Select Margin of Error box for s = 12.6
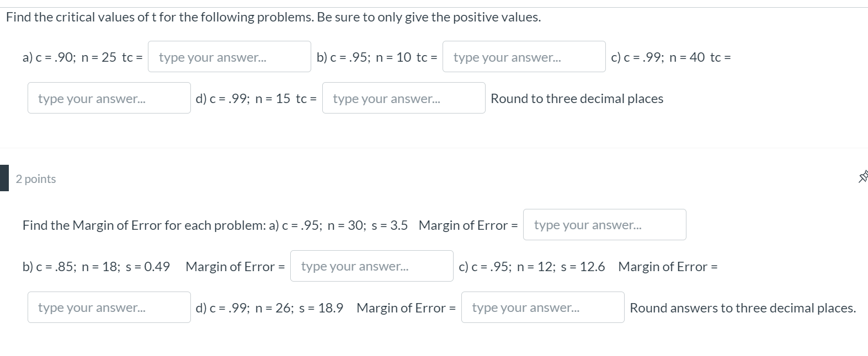 (x=109, y=308)
